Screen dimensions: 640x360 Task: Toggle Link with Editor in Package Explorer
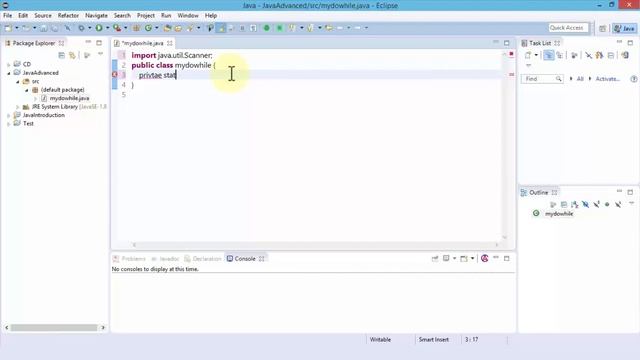point(73,55)
